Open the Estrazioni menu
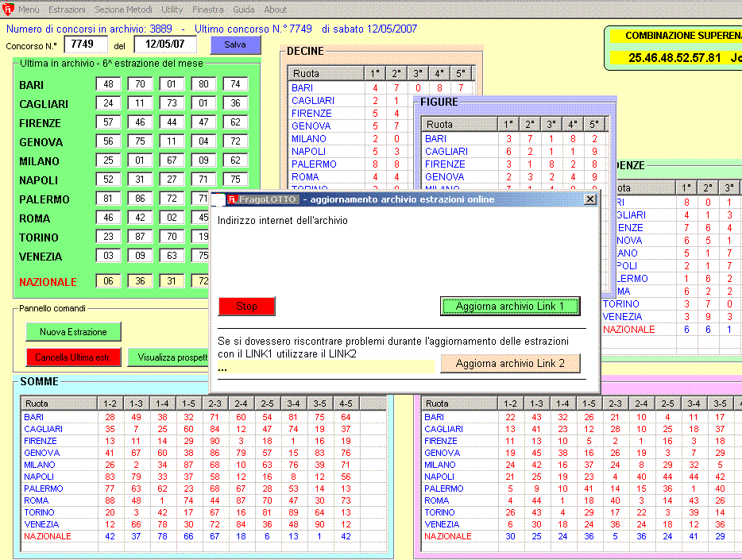Image resolution: width=742 pixels, height=560 pixels. [67, 10]
